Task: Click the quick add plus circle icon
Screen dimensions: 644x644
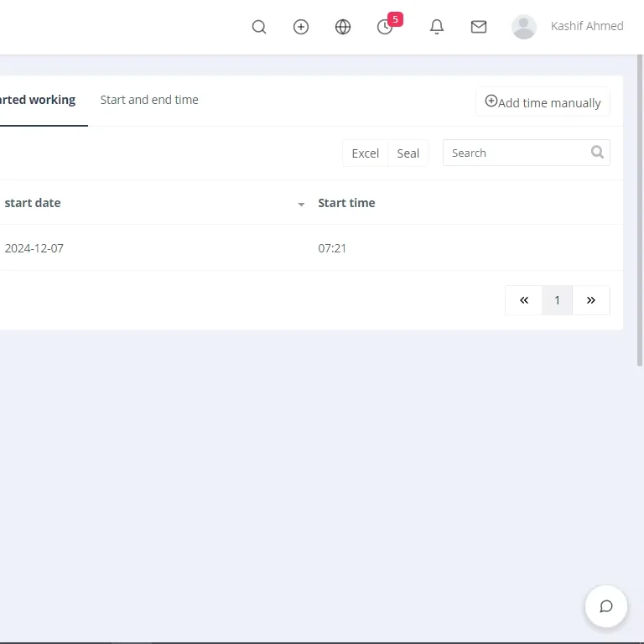Action: [x=301, y=27]
